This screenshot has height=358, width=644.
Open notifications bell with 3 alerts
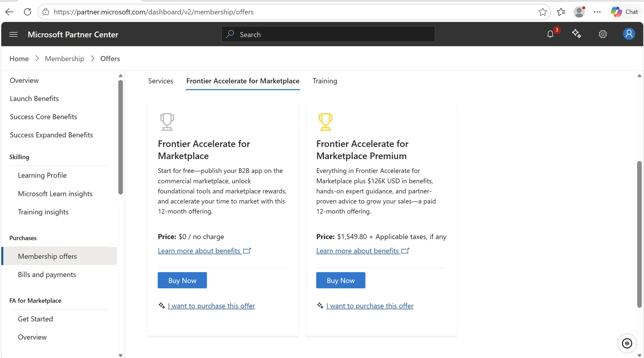coord(551,34)
